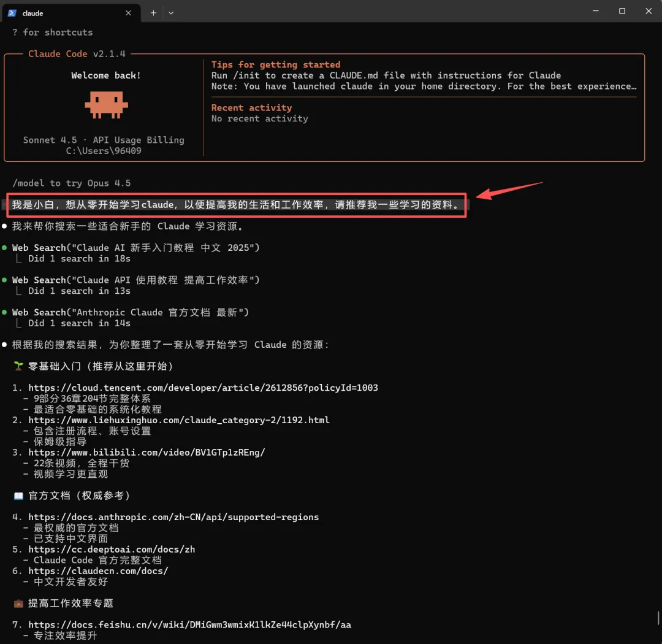Open the docs.feishu.cn wiki link
Image resolution: width=662 pixels, height=644 pixels.
(x=189, y=624)
